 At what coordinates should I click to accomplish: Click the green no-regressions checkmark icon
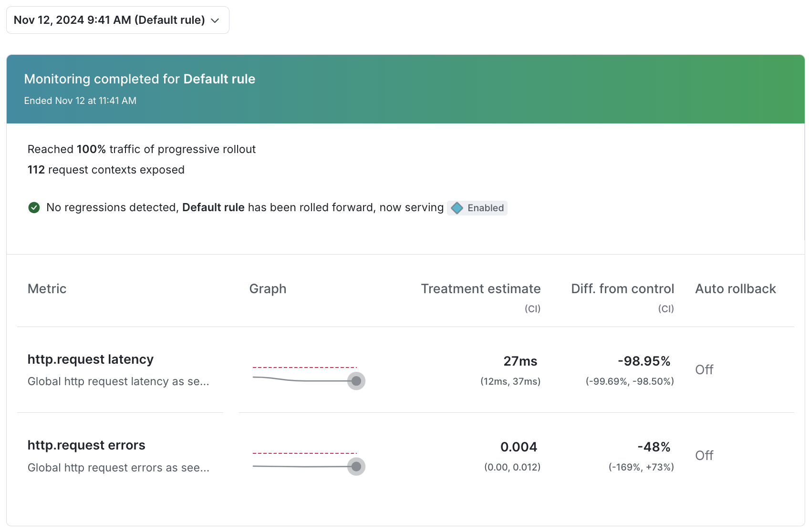[34, 208]
